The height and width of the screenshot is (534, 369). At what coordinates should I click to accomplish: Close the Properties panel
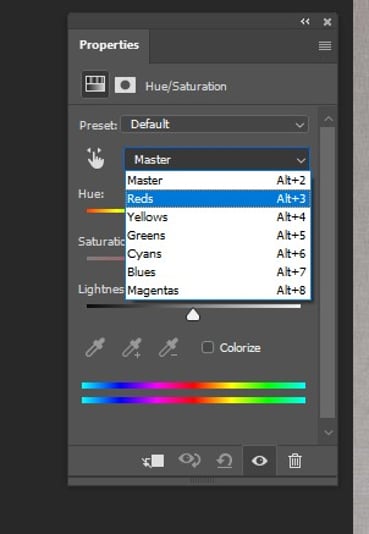327,22
